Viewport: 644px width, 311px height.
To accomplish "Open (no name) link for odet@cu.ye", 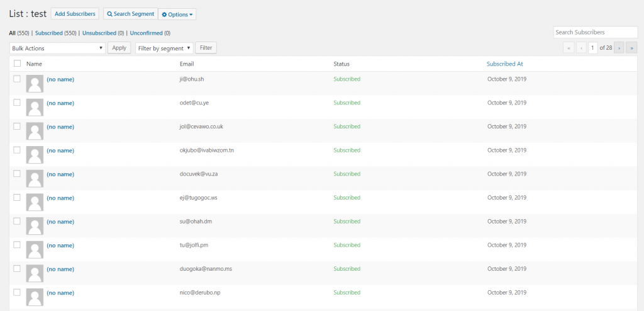I will tap(60, 103).
